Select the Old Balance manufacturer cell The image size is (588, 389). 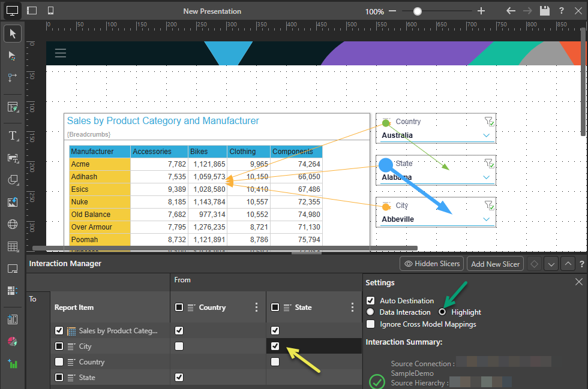100,215
